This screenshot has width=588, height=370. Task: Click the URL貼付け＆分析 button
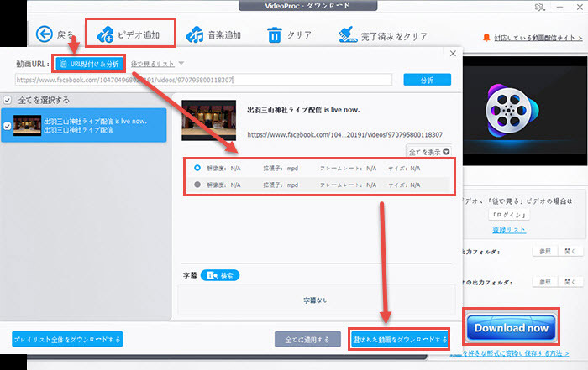point(89,64)
